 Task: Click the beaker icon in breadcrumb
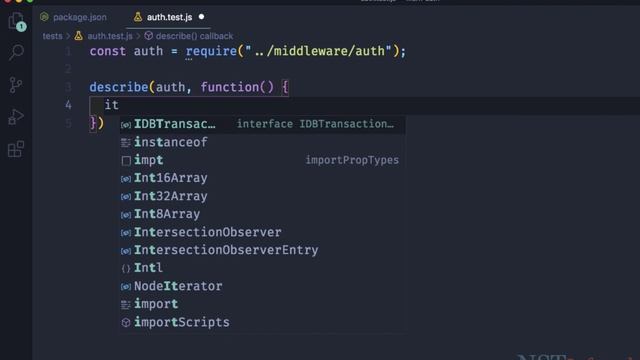[x=78, y=36]
